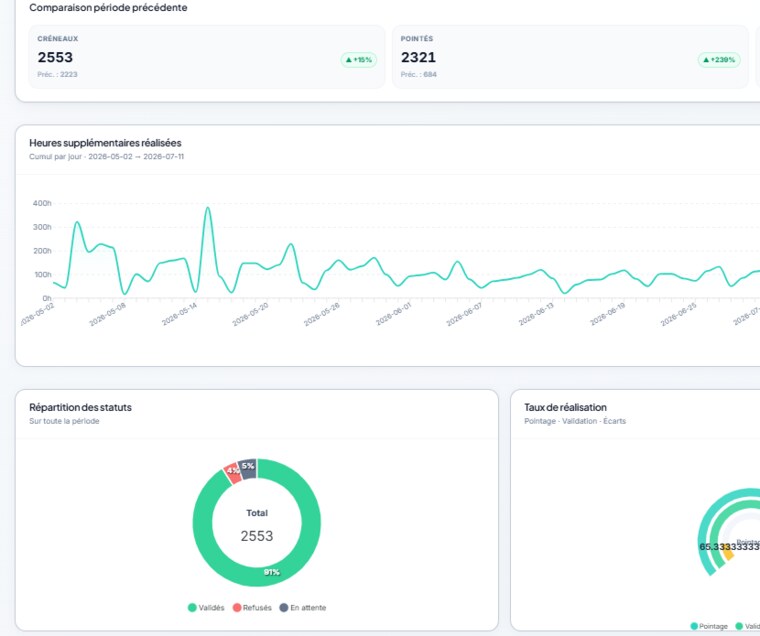The height and width of the screenshot is (636, 760).
Task: Click the 2026-05-14 x-axis label
Action: coord(179,314)
